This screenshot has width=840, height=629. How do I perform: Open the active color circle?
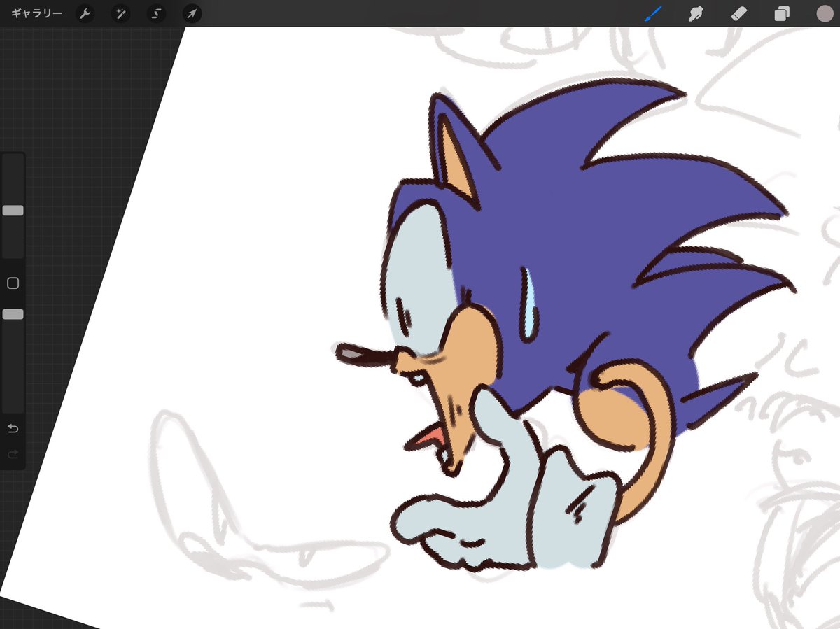click(x=825, y=13)
